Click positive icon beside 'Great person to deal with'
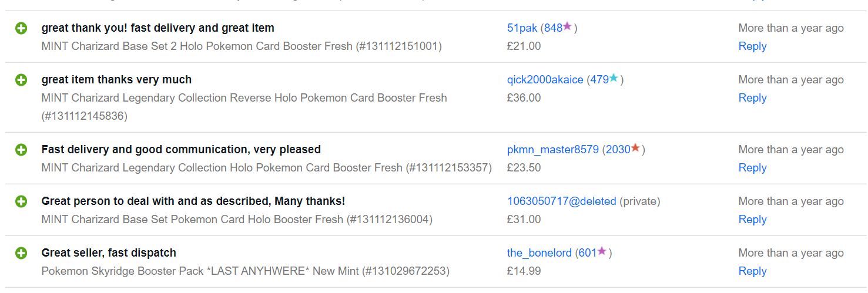The image size is (868, 293). tap(21, 201)
